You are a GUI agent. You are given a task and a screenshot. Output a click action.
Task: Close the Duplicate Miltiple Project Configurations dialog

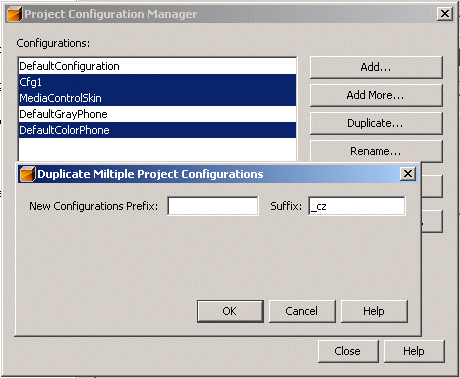point(408,174)
